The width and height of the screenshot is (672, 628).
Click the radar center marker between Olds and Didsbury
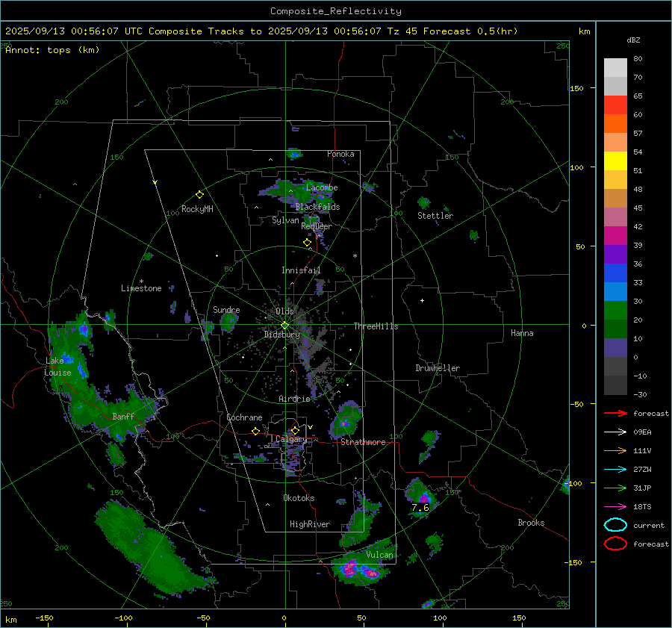click(x=284, y=326)
